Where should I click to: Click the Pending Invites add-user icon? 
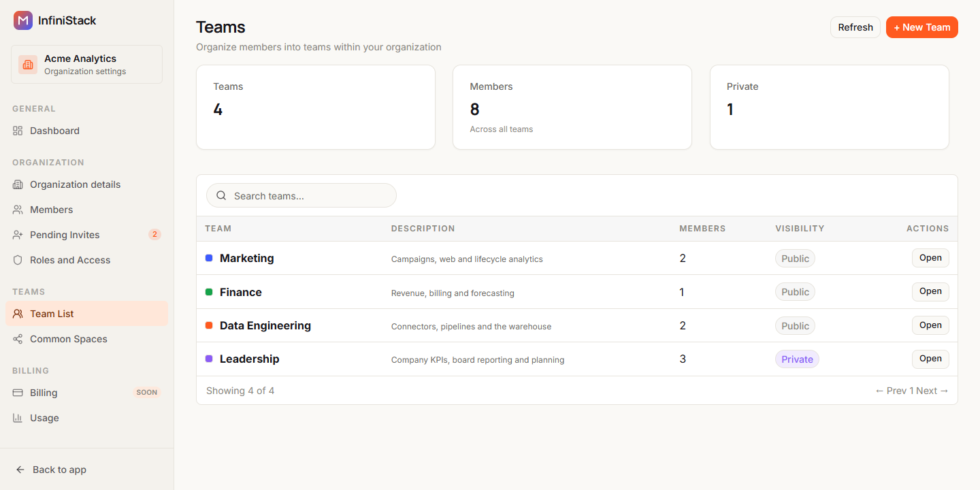point(18,235)
